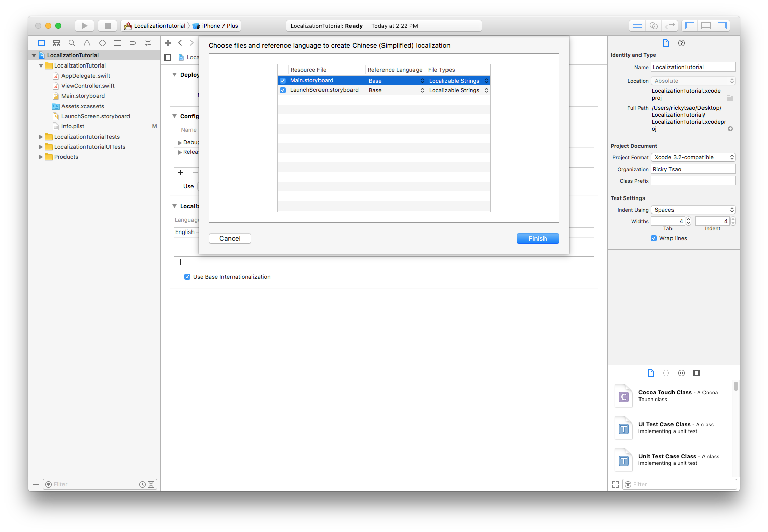Go forward in editor history
This screenshot has height=532, width=768.
tap(191, 43)
